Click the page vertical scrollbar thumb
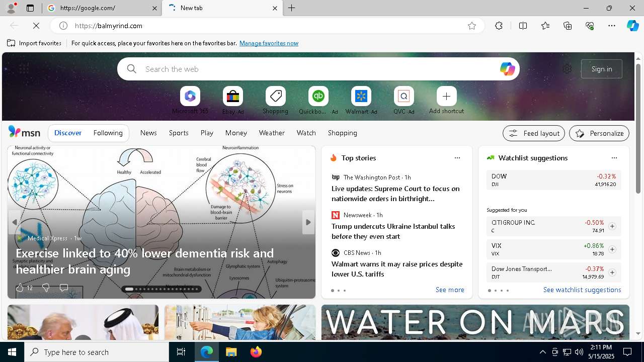Viewport: 644px width, 362px height. pyautogui.click(x=638, y=129)
